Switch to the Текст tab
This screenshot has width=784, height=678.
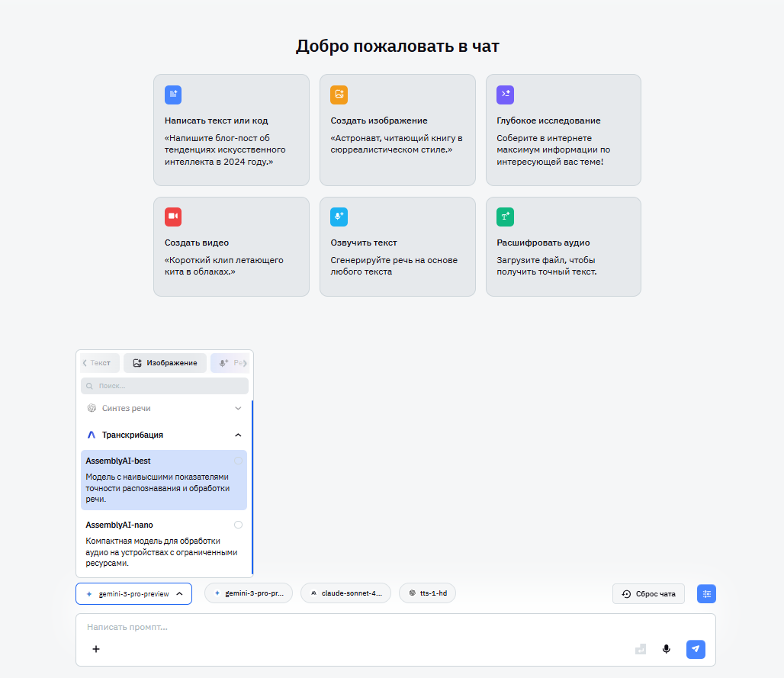pyautogui.click(x=100, y=363)
